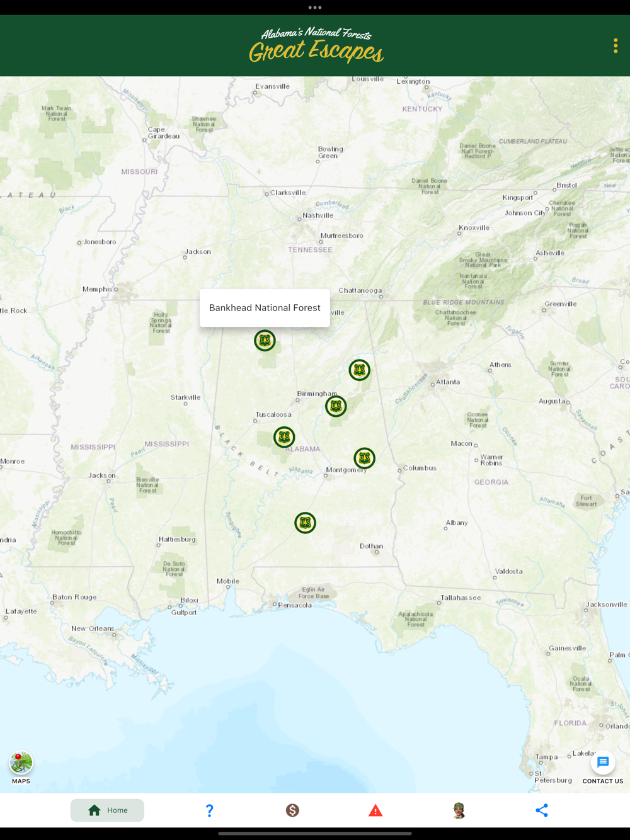Click the Starkville label on map
The height and width of the screenshot is (840, 630).
[x=185, y=397]
